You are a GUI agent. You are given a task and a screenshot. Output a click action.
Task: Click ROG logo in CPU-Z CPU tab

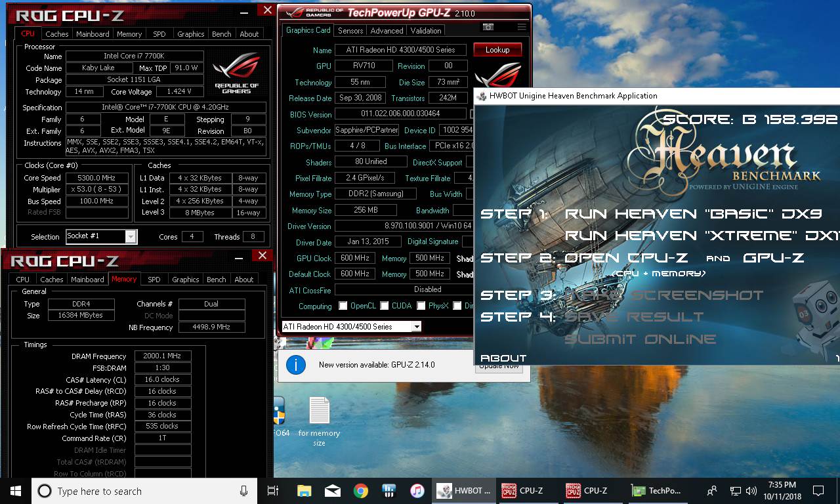236,72
